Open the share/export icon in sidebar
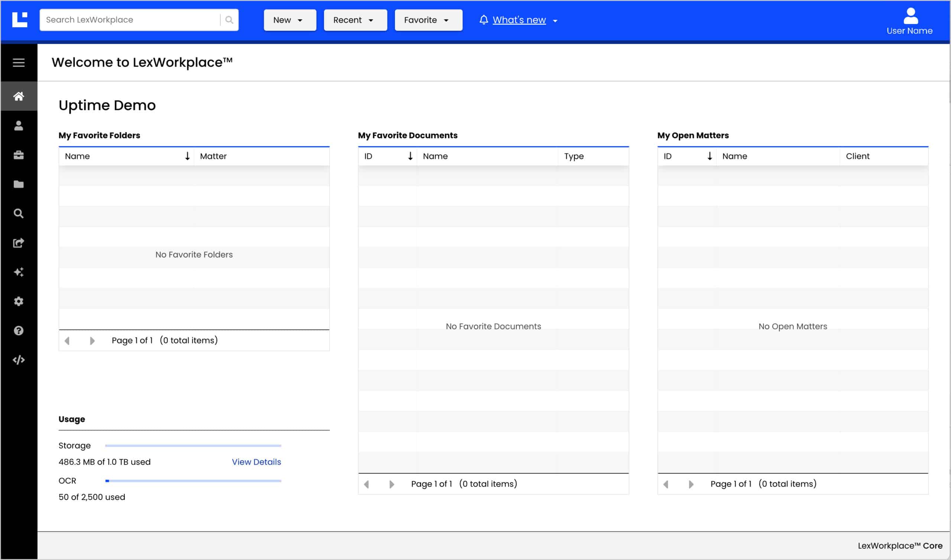Viewport: 951px width, 560px height. 19,242
